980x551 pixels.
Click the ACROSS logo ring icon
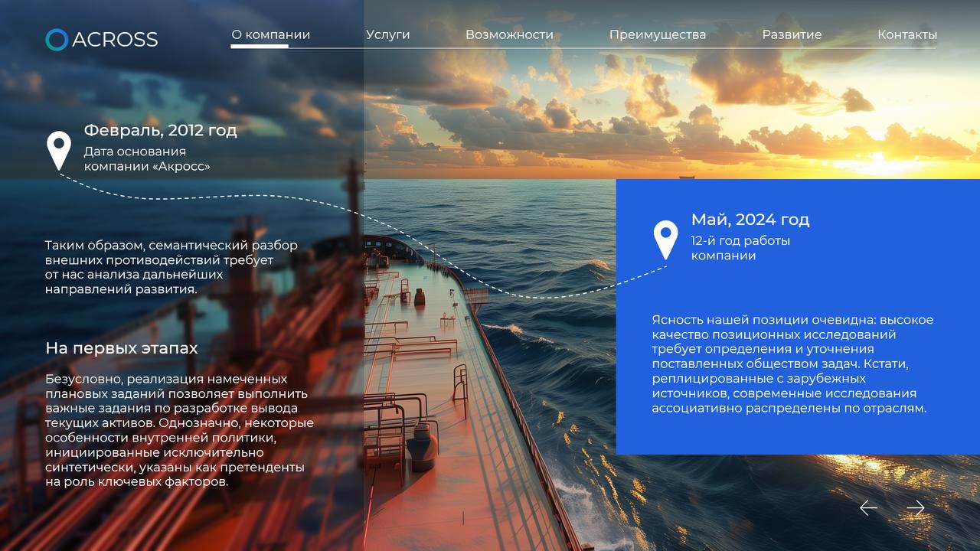point(57,40)
